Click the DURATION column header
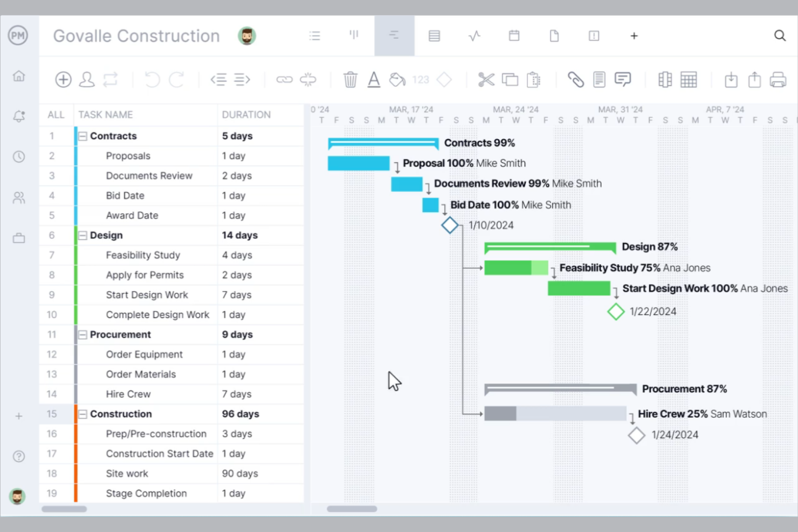798x532 pixels. click(x=246, y=115)
